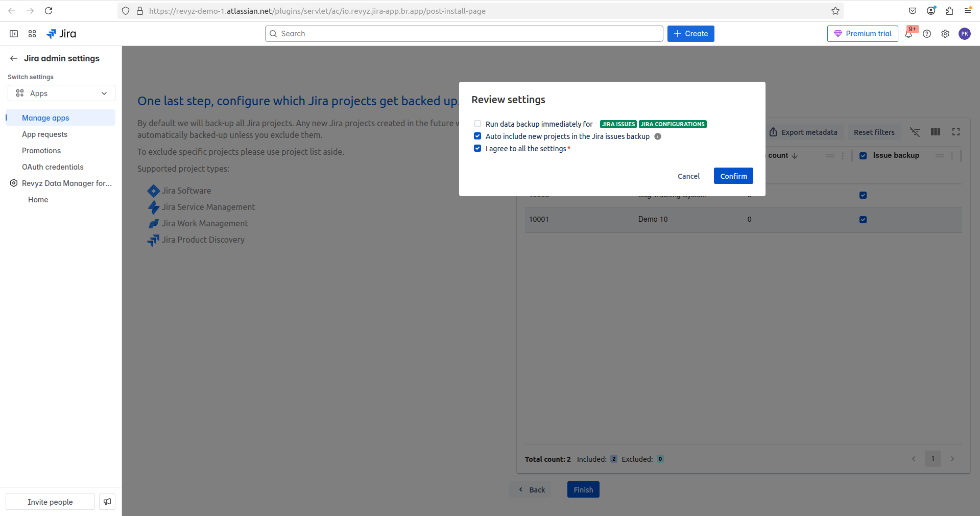The image size is (980, 516).
Task: Click the info icon beside auto include option
Action: [658, 136]
